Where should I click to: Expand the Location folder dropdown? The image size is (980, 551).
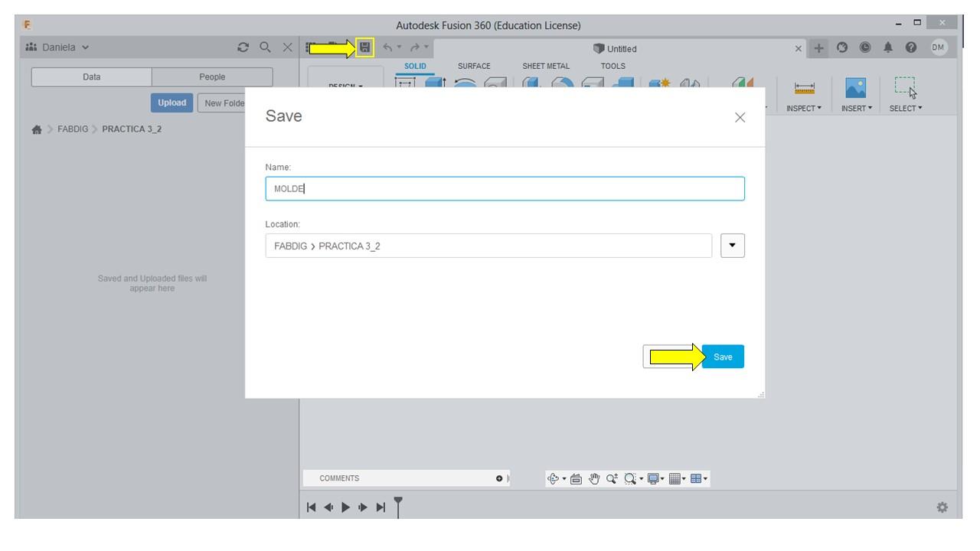pyautogui.click(x=733, y=246)
